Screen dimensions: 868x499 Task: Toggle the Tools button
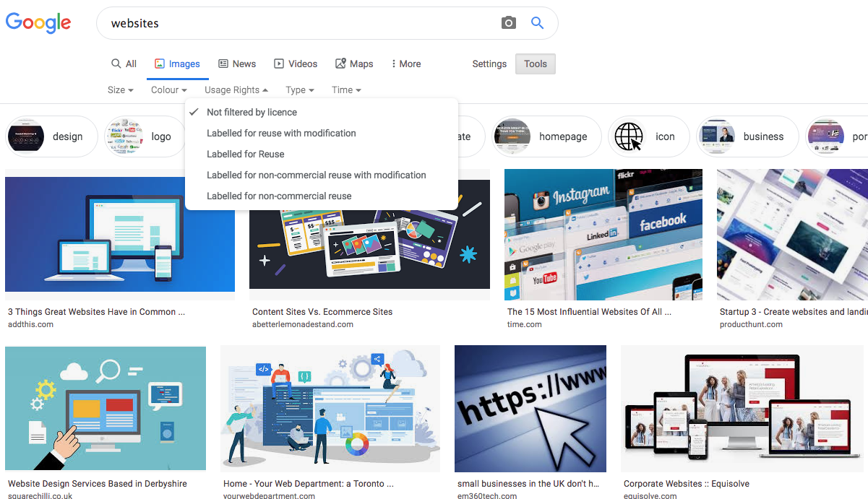[x=536, y=64]
